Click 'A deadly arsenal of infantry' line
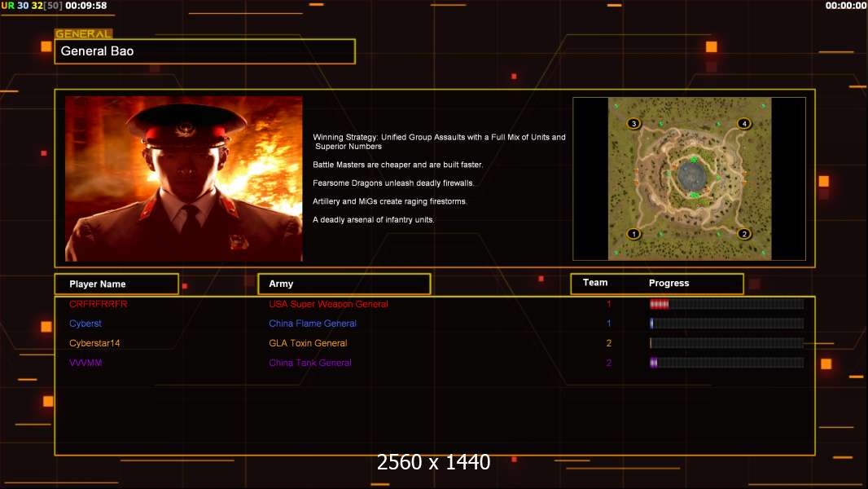Image resolution: width=868 pixels, height=489 pixels. pyautogui.click(x=373, y=219)
